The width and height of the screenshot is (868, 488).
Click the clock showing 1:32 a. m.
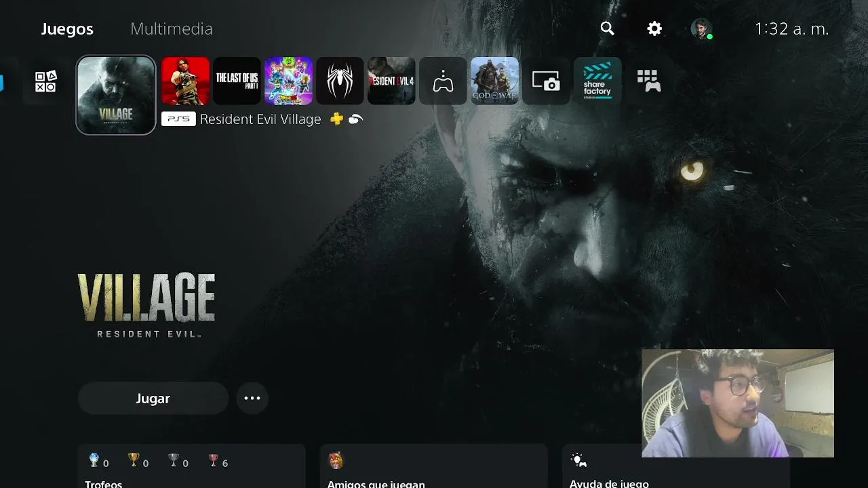792,29
